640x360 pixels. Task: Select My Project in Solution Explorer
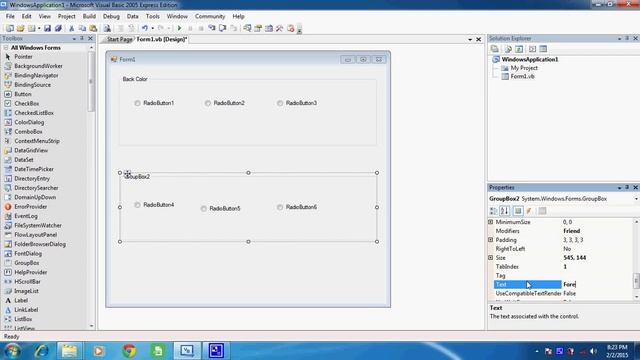pos(524,68)
